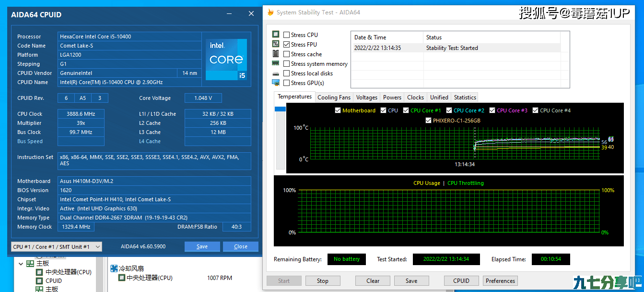644x292 pixels.
Task: Open the Powers tab
Action: coord(392,97)
